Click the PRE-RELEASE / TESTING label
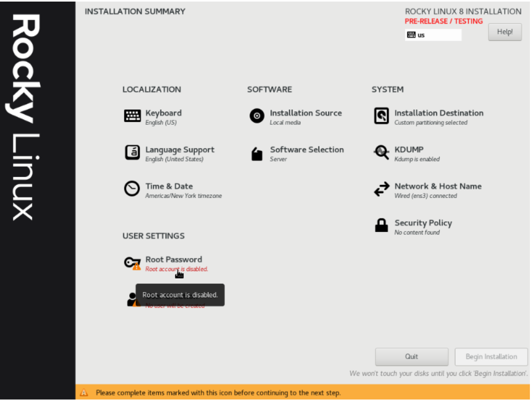Screen dimensions: 532x400 click(x=444, y=21)
